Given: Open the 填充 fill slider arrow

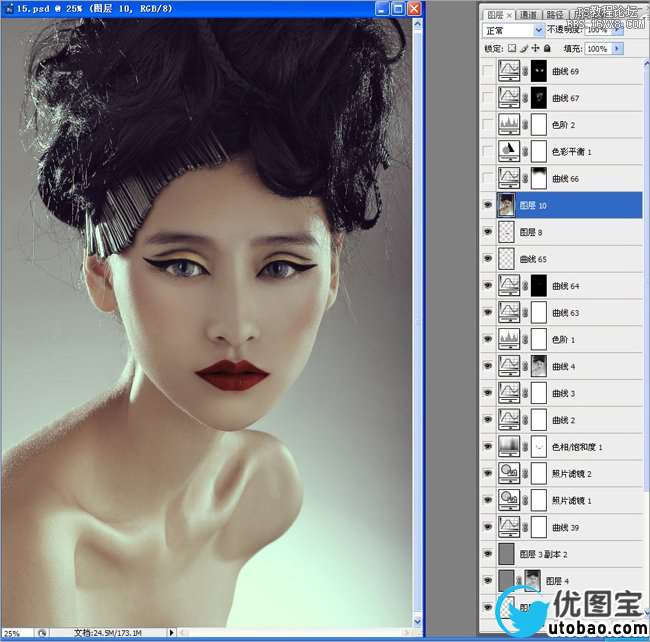Looking at the screenshot, I should pyautogui.click(x=618, y=48).
